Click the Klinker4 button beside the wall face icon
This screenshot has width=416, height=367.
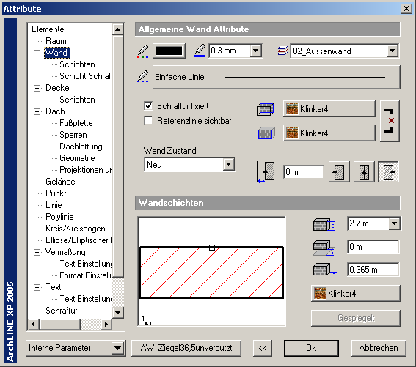click(329, 109)
